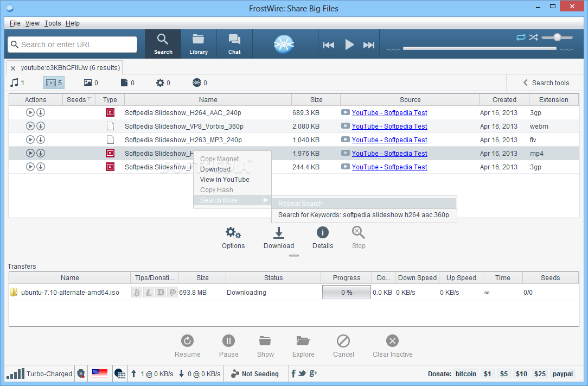Stop the current search
Viewport: 588px width, 386px height.
359,238
